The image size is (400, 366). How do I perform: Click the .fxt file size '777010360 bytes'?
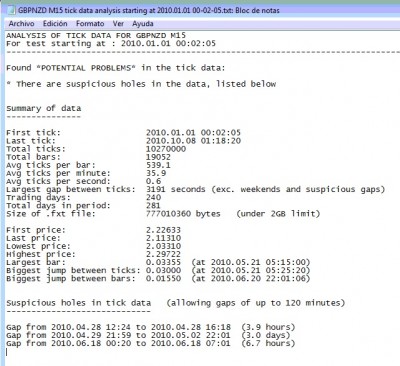183,214
